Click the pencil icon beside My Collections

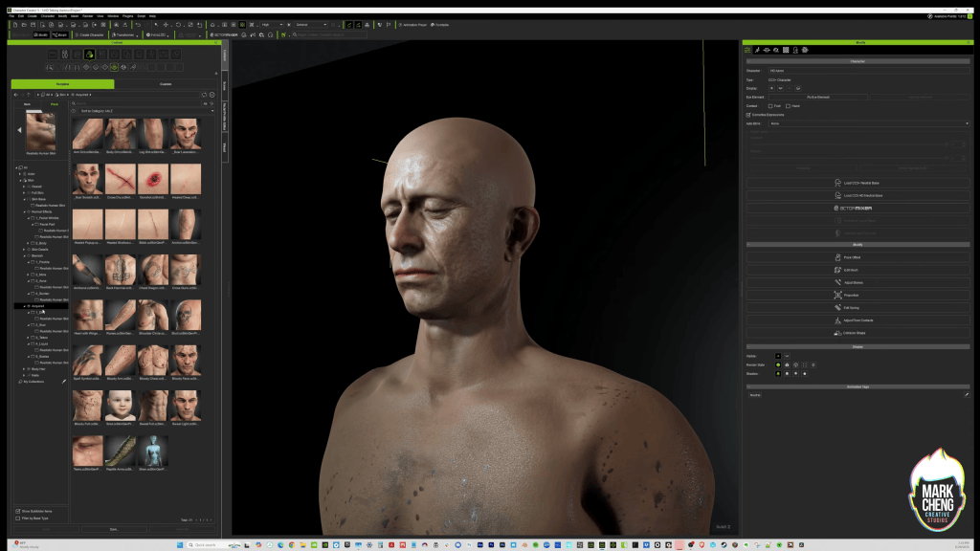64,382
